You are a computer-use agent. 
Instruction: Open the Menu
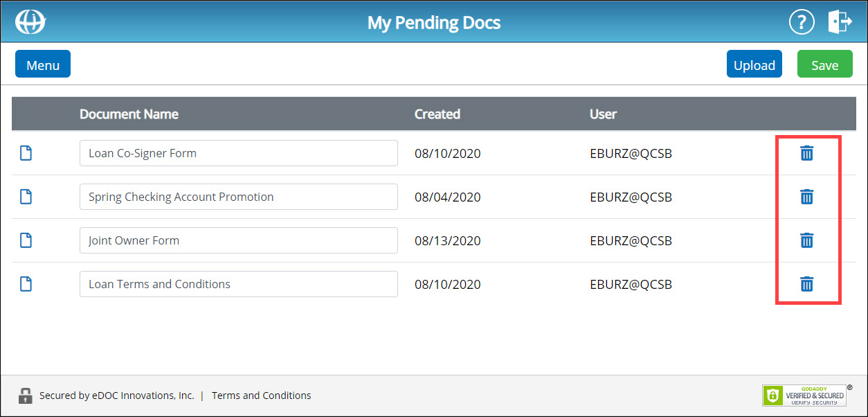coord(42,64)
